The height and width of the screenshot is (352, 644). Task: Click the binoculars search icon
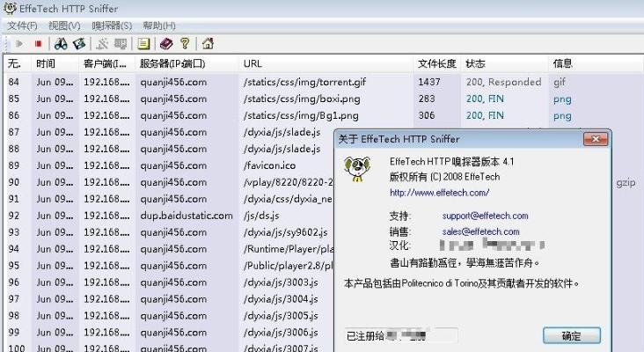(61, 43)
